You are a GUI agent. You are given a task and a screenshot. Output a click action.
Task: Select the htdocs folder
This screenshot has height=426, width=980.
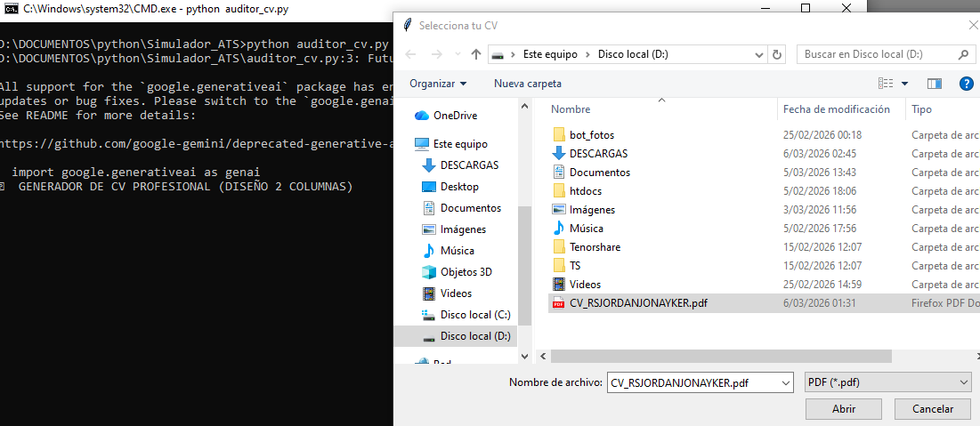tap(586, 191)
